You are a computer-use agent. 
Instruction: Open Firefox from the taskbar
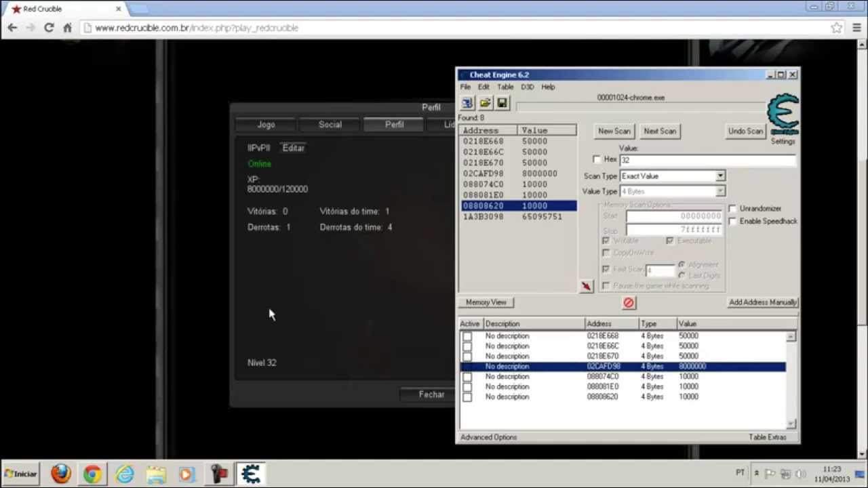click(x=61, y=474)
